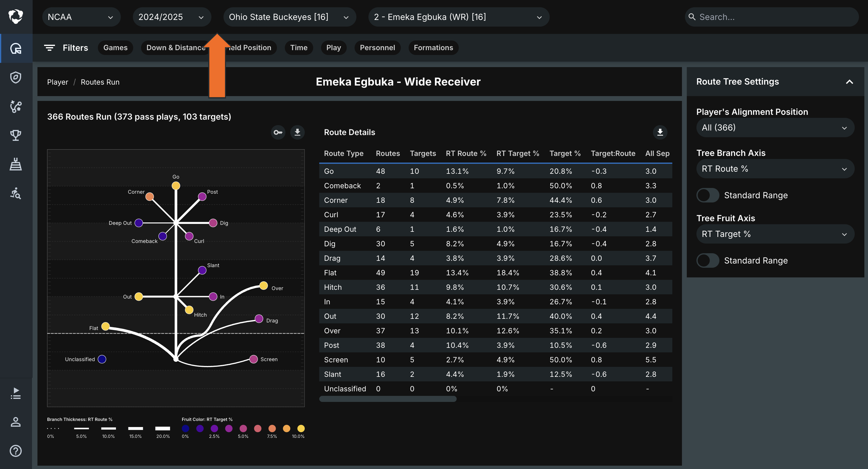868x469 pixels.
Task: Open the play diagram sidebar icon
Action: [15, 107]
